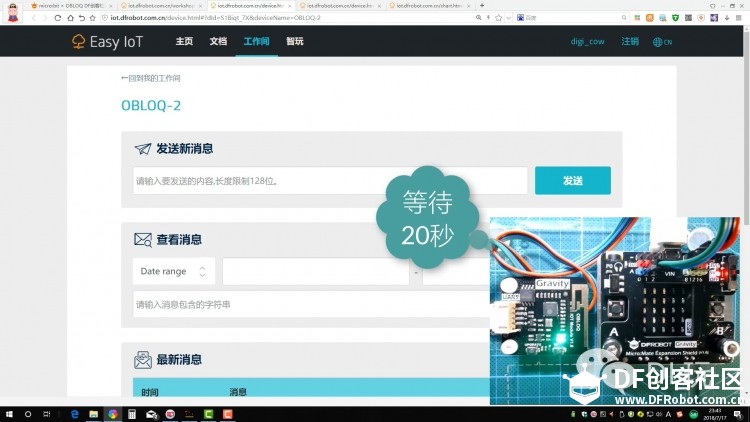Click the 时间 column header
The height and width of the screenshot is (422, 750).
tap(150, 392)
